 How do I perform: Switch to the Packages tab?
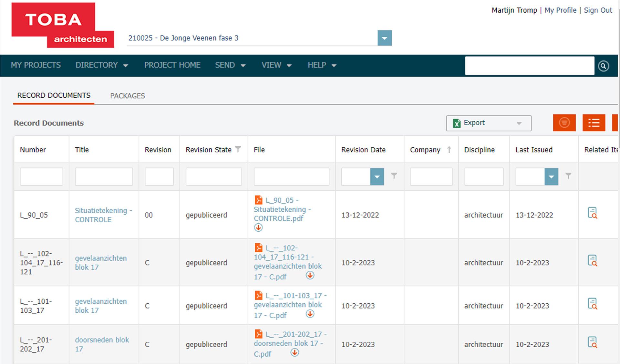127,96
